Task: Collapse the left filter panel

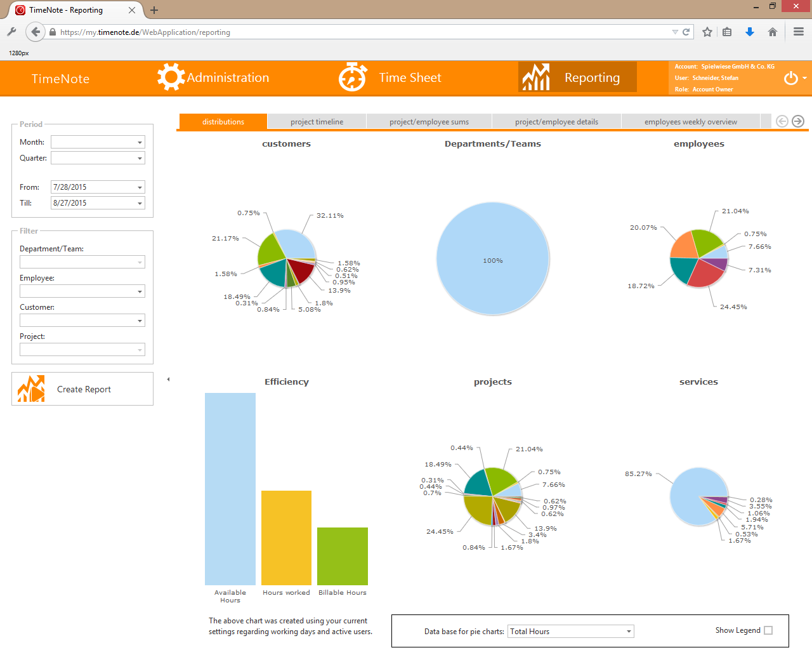Action: click(x=168, y=380)
